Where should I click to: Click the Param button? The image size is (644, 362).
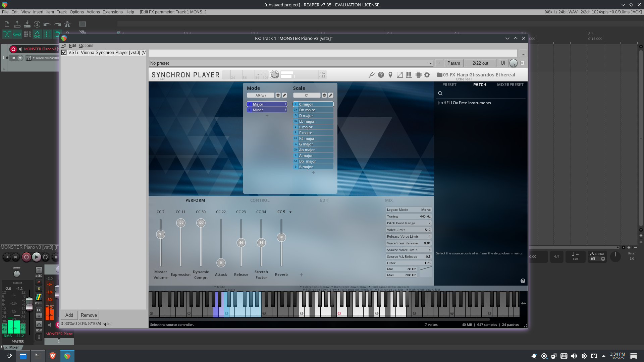pyautogui.click(x=453, y=63)
